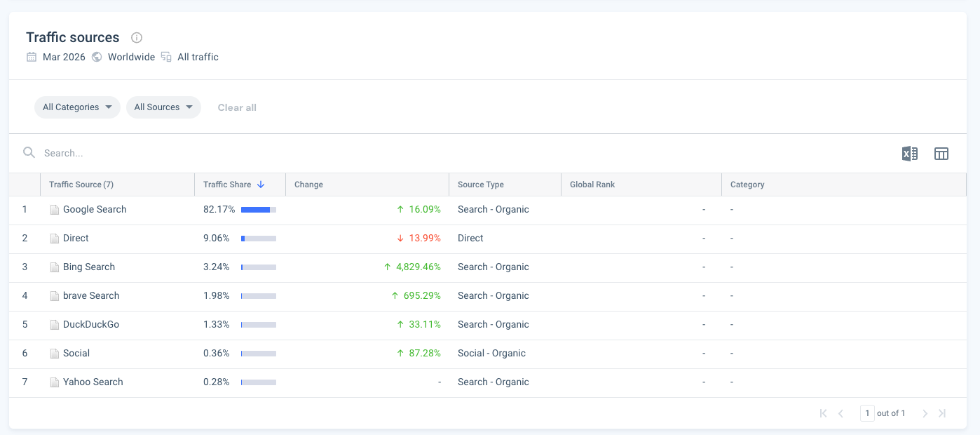The width and height of the screenshot is (980, 435).
Task: Click the info icon beside Traffic sources
Action: click(137, 38)
